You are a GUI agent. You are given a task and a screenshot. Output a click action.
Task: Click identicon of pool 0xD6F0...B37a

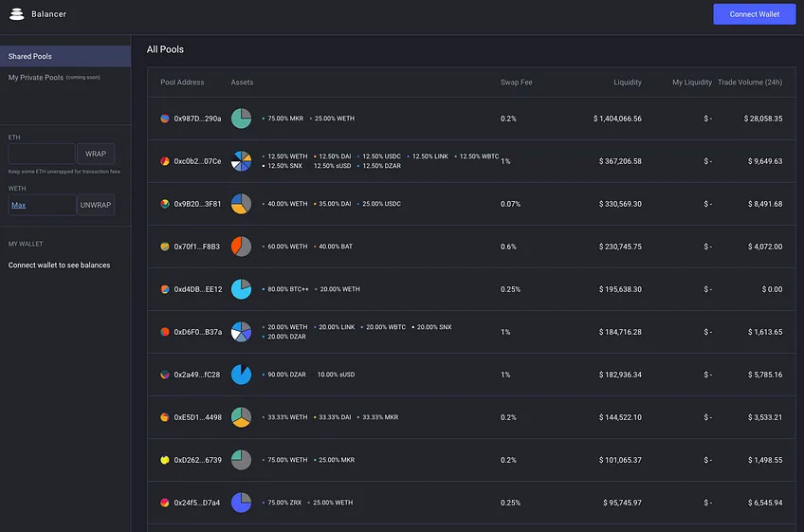[165, 332]
